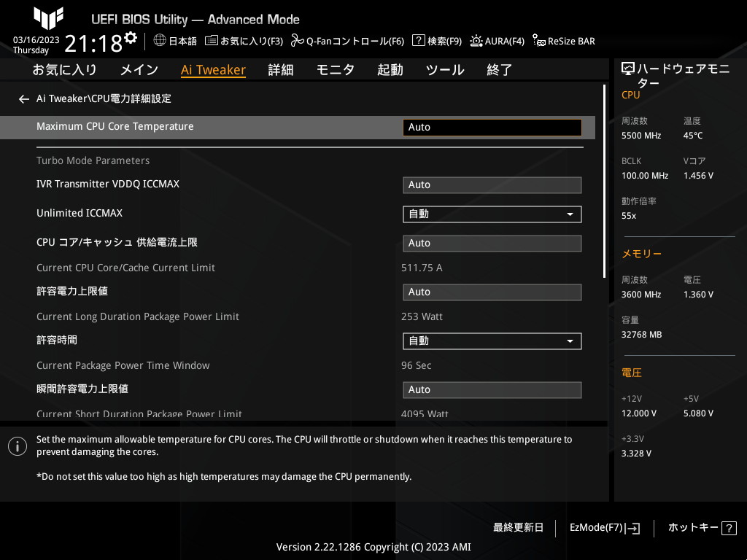Click the 5.080 V reading

point(698,413)
